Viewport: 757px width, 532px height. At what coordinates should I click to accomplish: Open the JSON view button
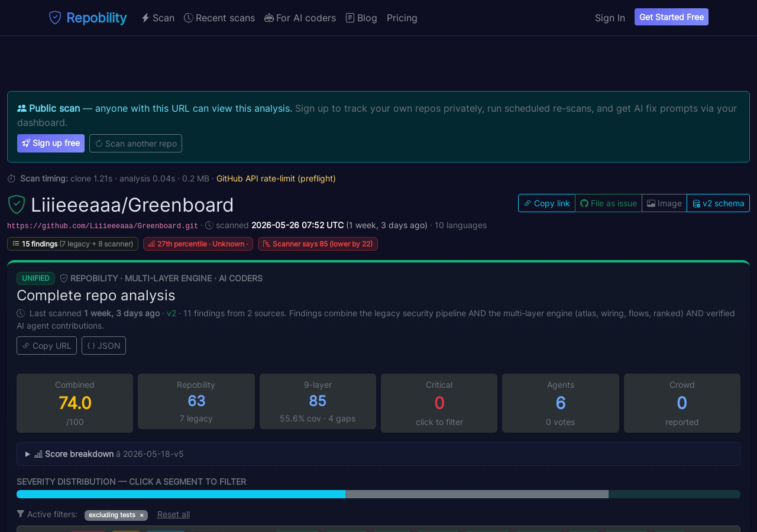(x=103, y=345)
